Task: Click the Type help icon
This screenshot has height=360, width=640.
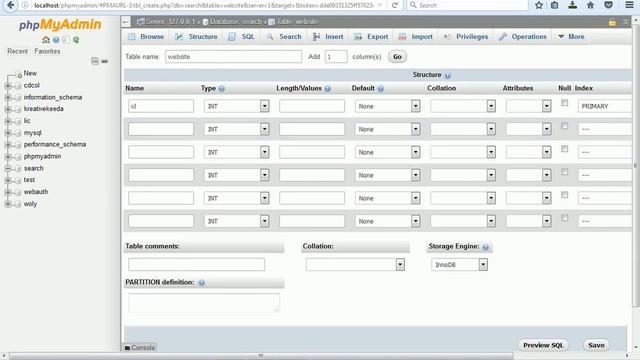Action: [222, 89]
